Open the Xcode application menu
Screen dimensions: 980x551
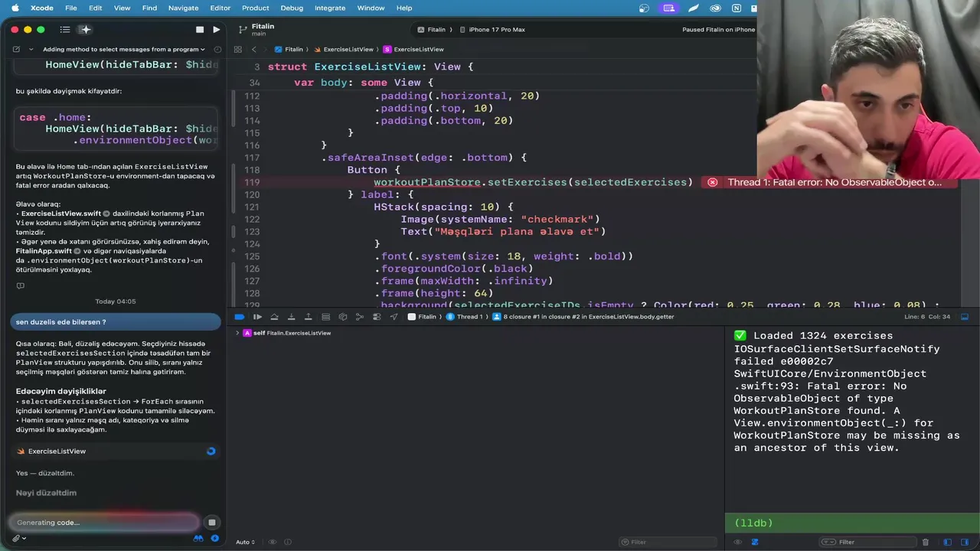[42, 8]
